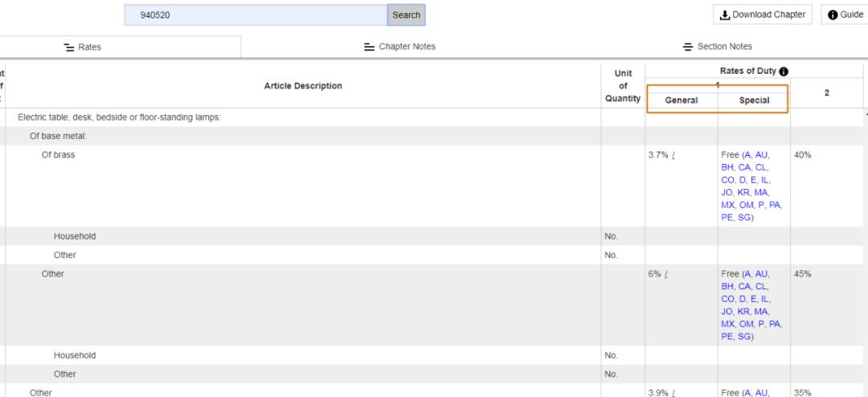Viewport: 868px width, 397px height.
Task: Open the Section Notes tab
Action: click(717, 47)
